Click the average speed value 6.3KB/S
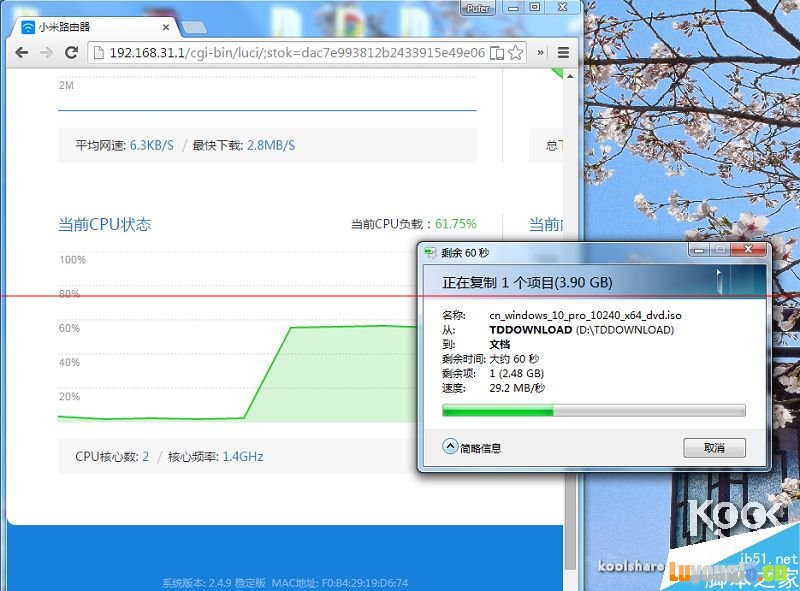800x591 pixels. pos(152,145)
